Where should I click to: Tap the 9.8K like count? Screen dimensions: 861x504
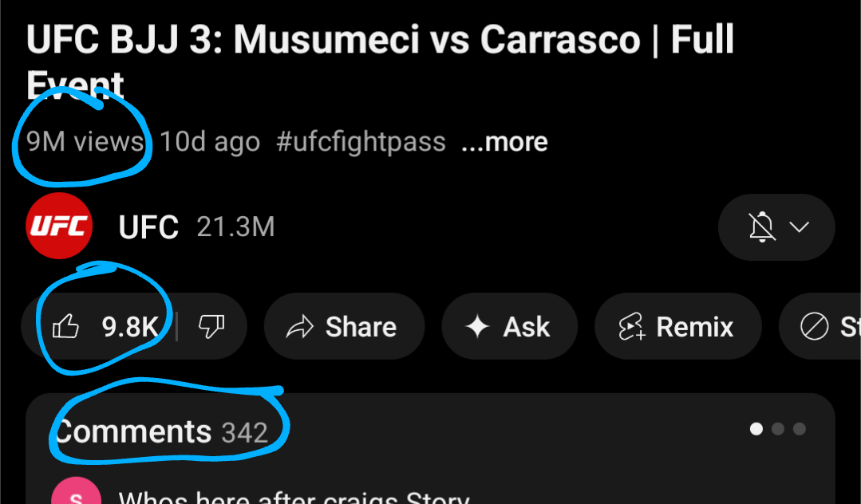[131, 327]
